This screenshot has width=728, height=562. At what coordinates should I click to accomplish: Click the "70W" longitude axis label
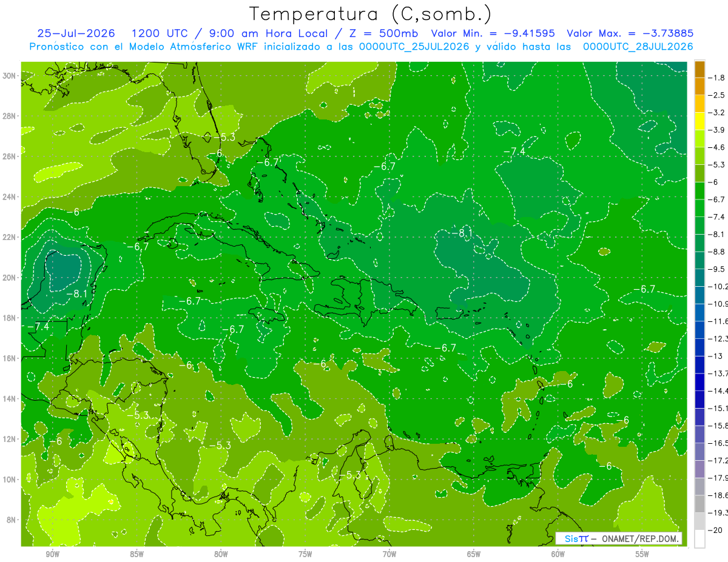tap(389, 554)
